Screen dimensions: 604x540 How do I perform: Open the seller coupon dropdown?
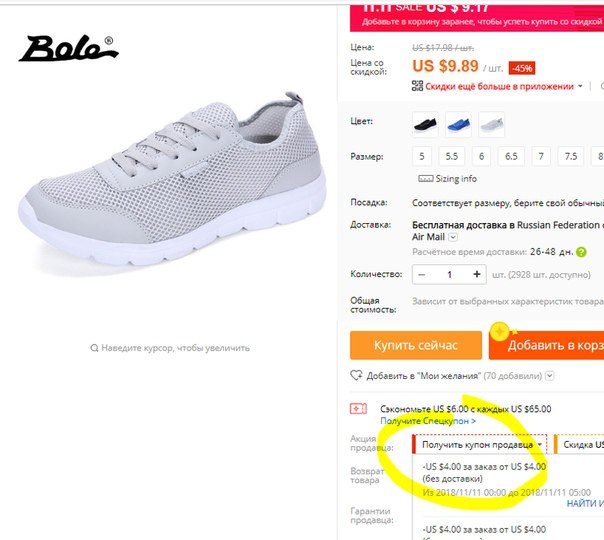pos(480,444)
